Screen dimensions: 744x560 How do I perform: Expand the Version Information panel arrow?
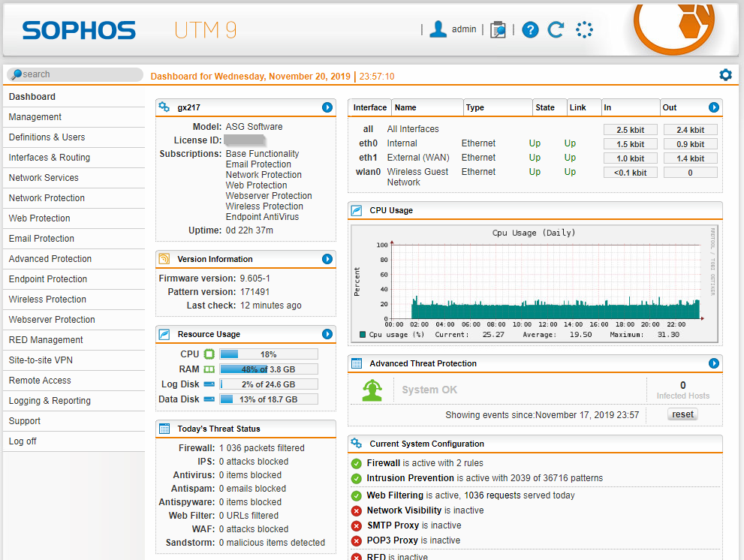pyautogui.click(x=327, y=259)
